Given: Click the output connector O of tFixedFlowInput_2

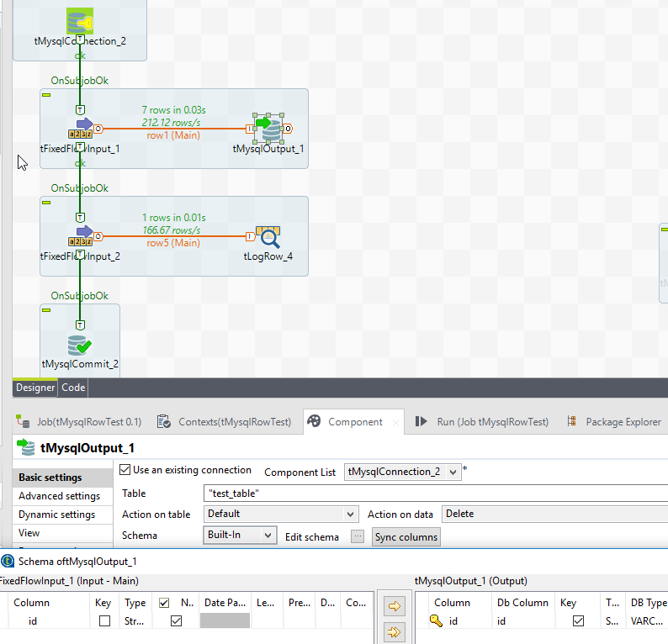Looking at the screenshot, I should pyautogui.click(x=98, y=236).
